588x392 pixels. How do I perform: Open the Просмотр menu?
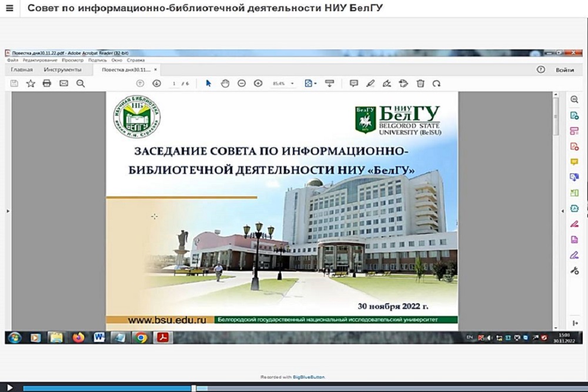73,60
